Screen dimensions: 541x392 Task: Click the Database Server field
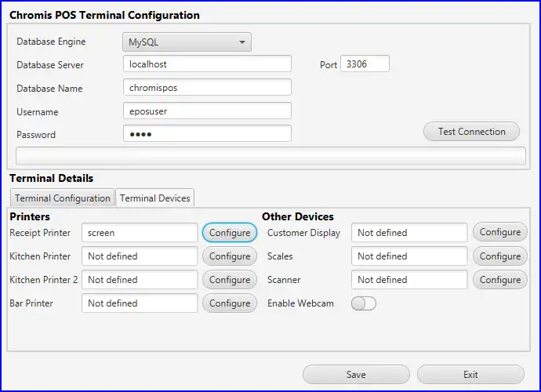click(207, 64)
